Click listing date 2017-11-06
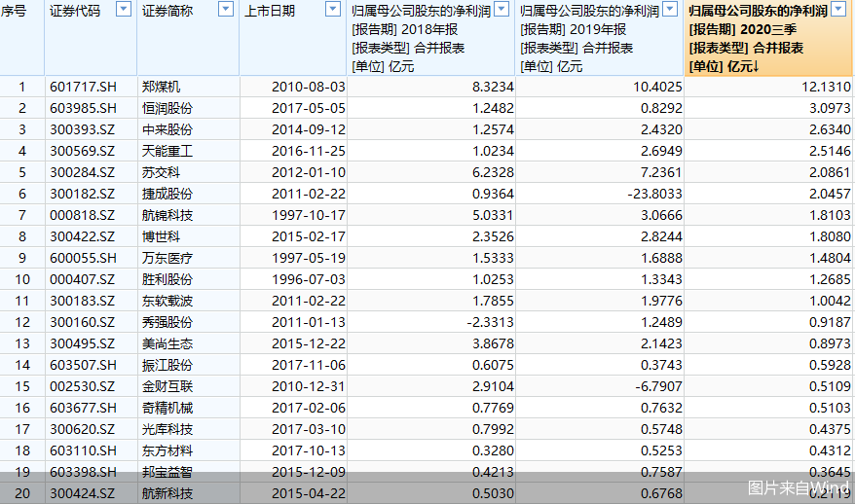The height and width of the screenshot is (504, 855). click(309, 365)
